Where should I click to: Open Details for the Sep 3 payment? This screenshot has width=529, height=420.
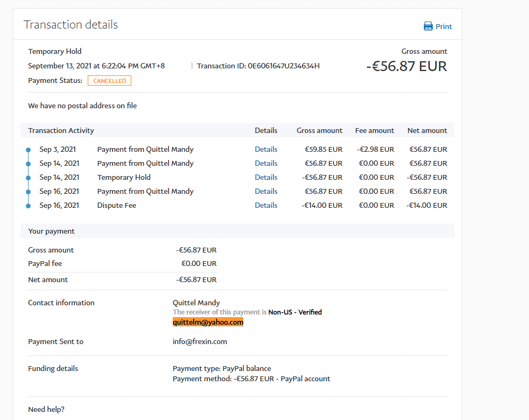[266, 149]
